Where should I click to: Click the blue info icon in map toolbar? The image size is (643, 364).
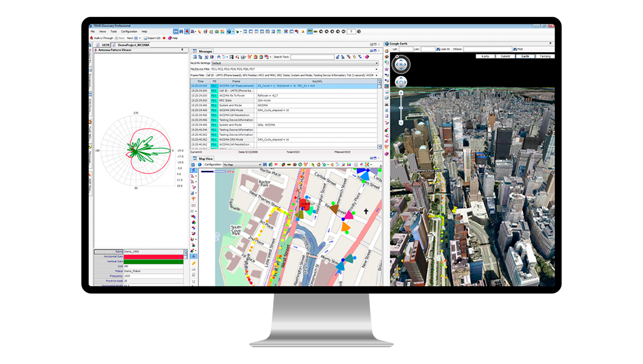point(200,165)
